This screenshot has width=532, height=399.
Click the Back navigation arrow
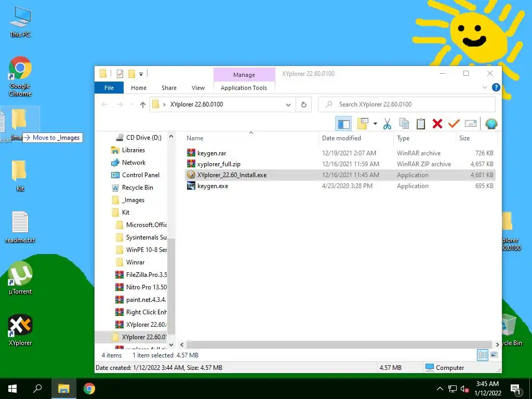tap(104, 104)
